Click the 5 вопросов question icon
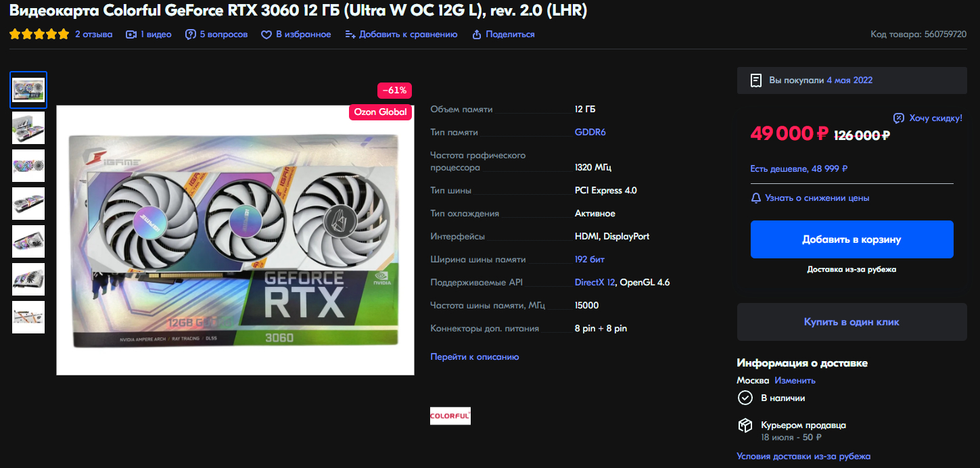Screen dimensions: 980x468 191,34
